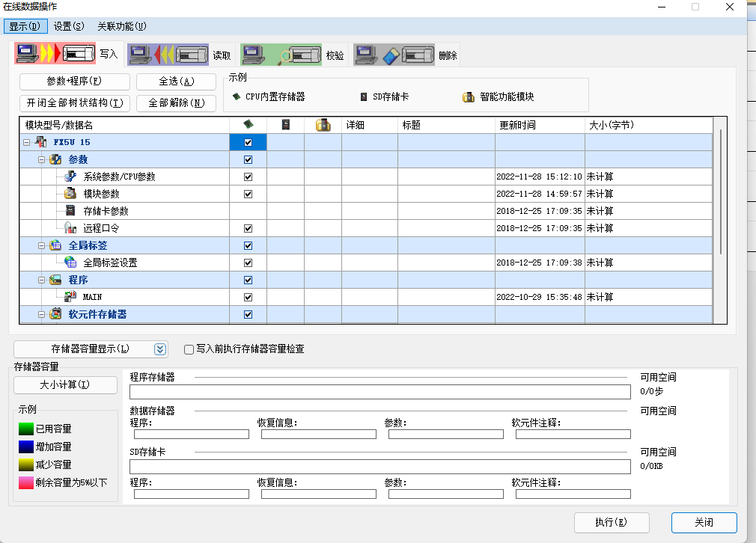Click the 校验 (Verify) toolbar icon

pos(281,54)
